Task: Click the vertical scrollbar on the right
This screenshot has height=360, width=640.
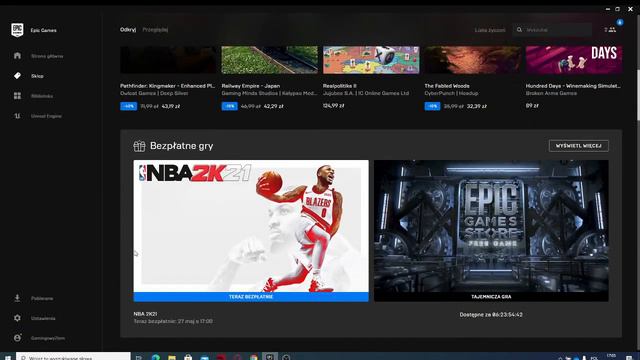Action: 638,95
